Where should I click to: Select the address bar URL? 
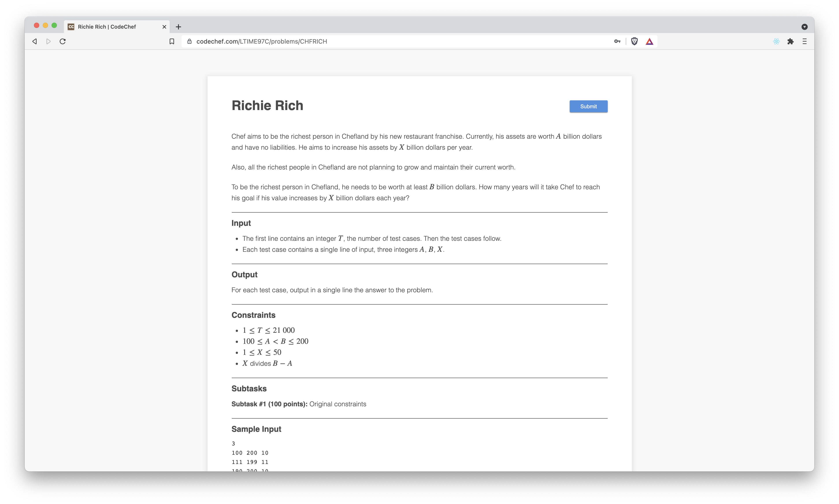[262, 41]
